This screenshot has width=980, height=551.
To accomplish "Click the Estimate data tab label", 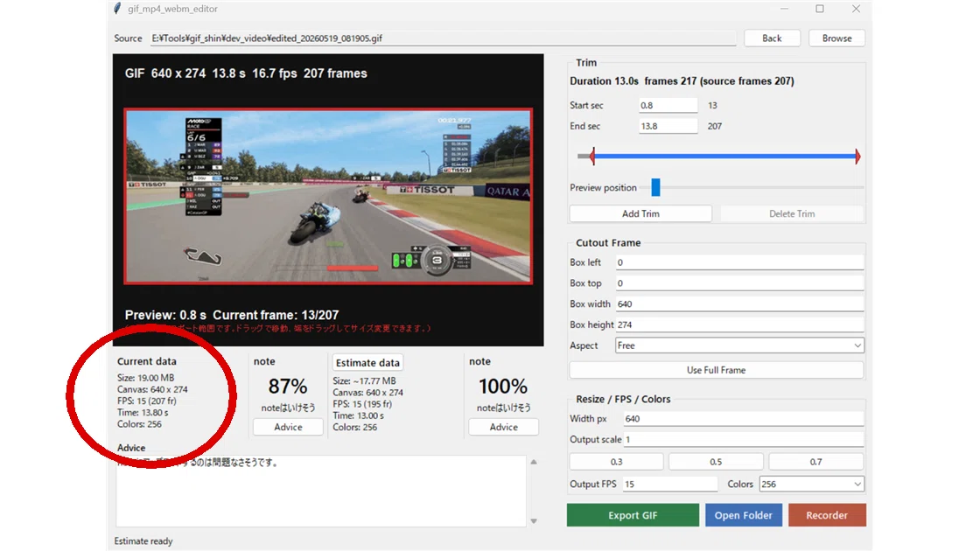I will [x=367, y=363].
